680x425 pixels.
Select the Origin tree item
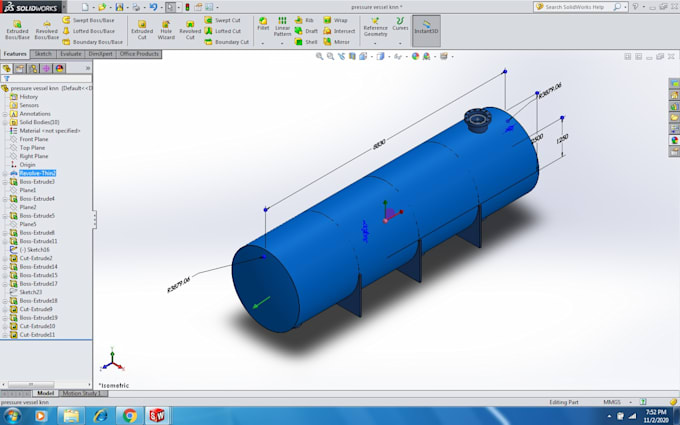(x=27, y=165)
